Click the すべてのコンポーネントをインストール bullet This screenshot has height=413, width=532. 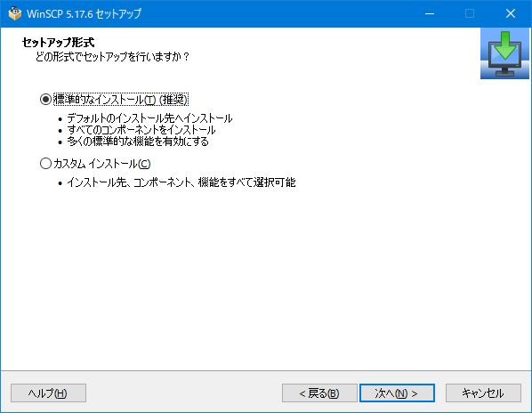coord(141,130)
